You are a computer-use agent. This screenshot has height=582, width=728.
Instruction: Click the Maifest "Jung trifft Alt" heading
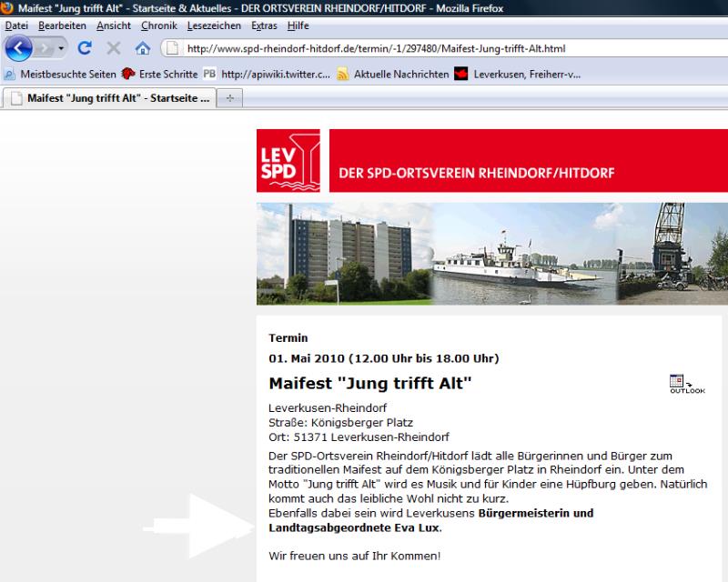click(x=370, y=384)
